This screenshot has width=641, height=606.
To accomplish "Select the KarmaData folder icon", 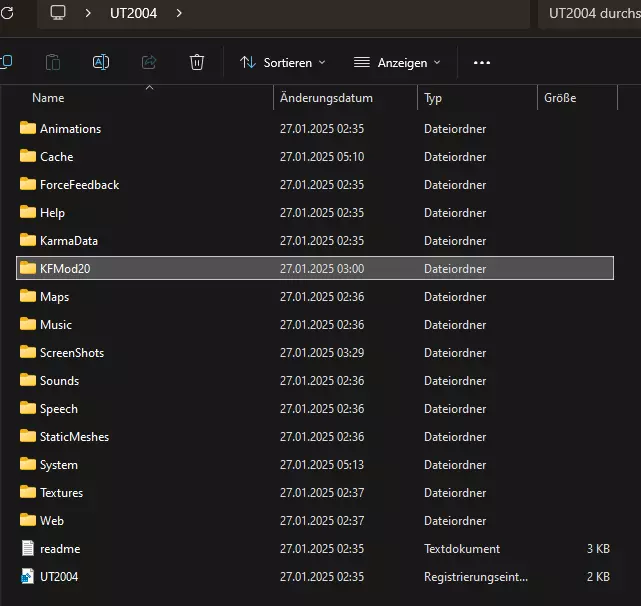I will (x=28, y=240).
